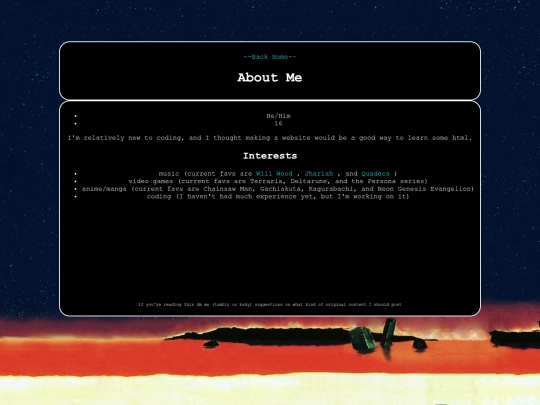
Task: Click the footer note about suggestions
Action: [270, 304]
